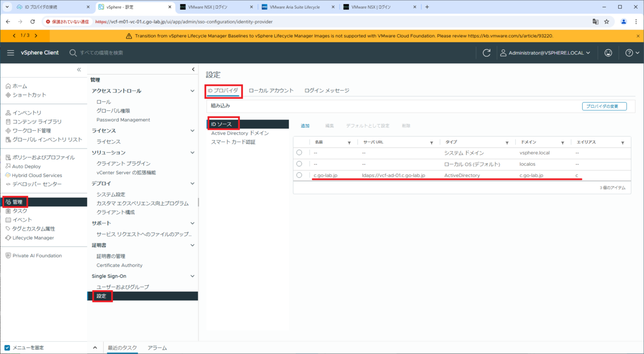The height and width of the screenshot is (354, 644).
Task: Open the feedback smiley icon
Action: pos(608,53)
